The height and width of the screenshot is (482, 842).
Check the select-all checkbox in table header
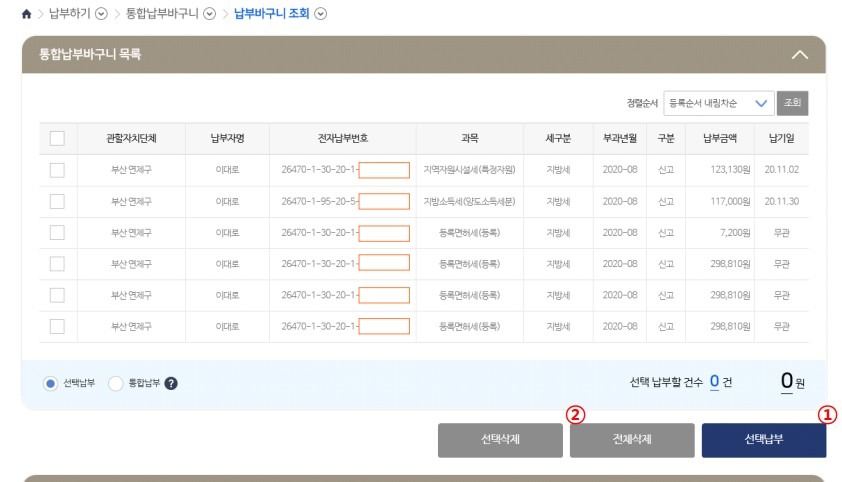click(57, 138)
